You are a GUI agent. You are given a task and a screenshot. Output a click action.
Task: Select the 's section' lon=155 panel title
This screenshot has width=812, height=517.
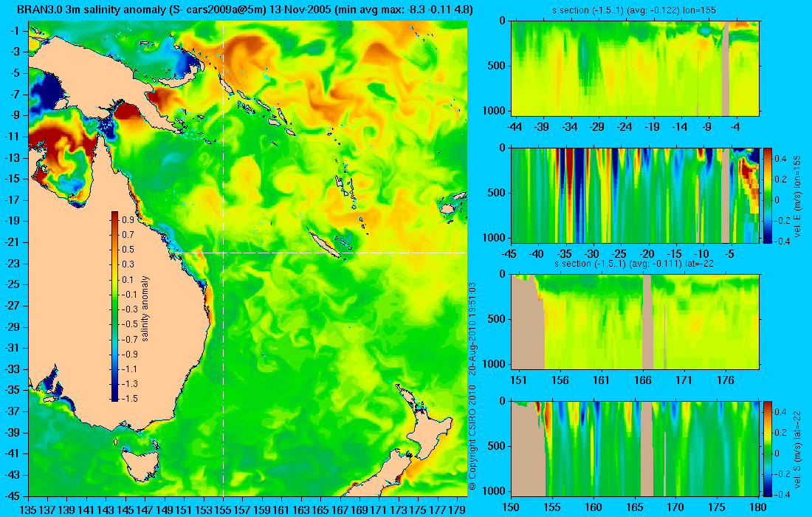pos(636,10)
